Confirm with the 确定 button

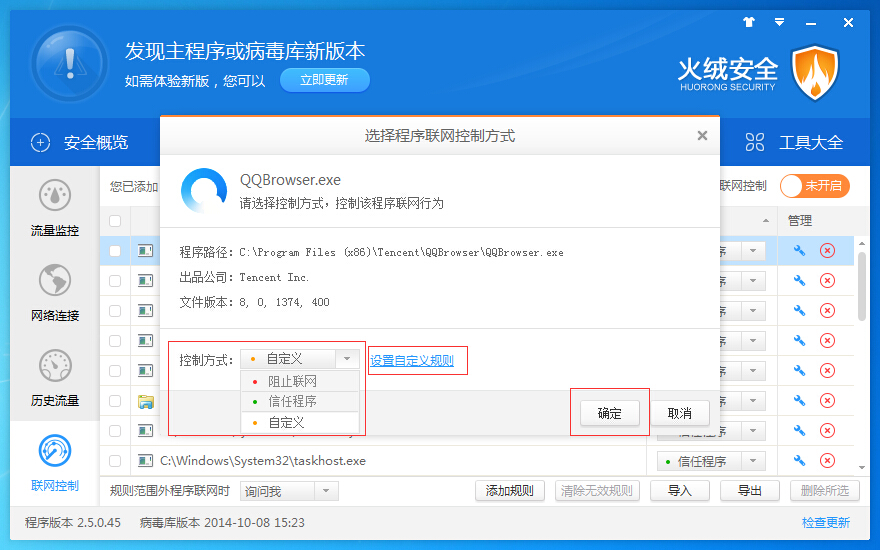click(x=609, y=414)
